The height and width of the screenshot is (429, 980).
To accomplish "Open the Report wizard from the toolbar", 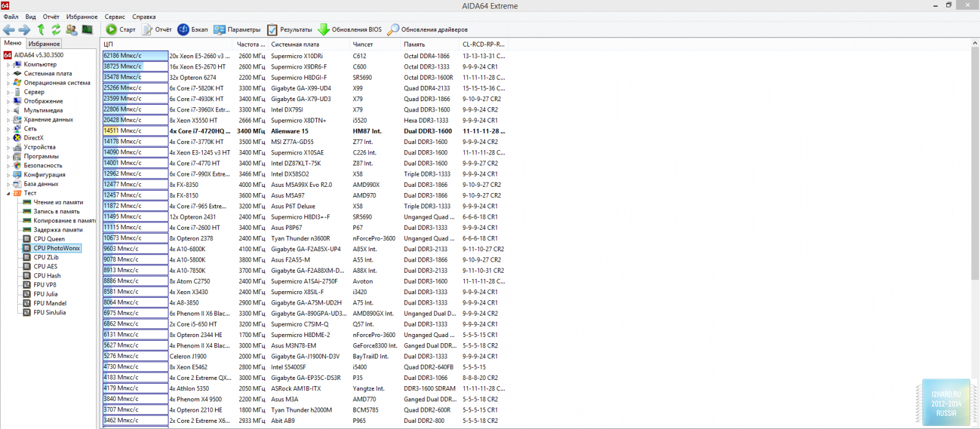I will coord(148,29).
